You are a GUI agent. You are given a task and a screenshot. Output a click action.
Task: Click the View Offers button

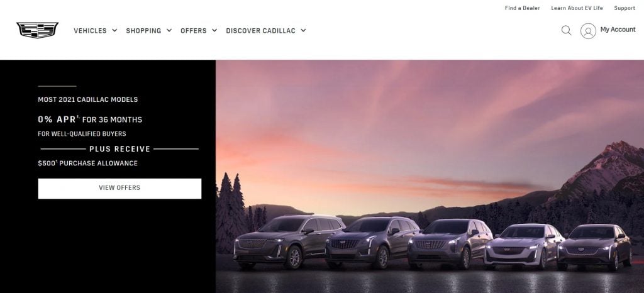pyautogui.click(x=119, y=189)
